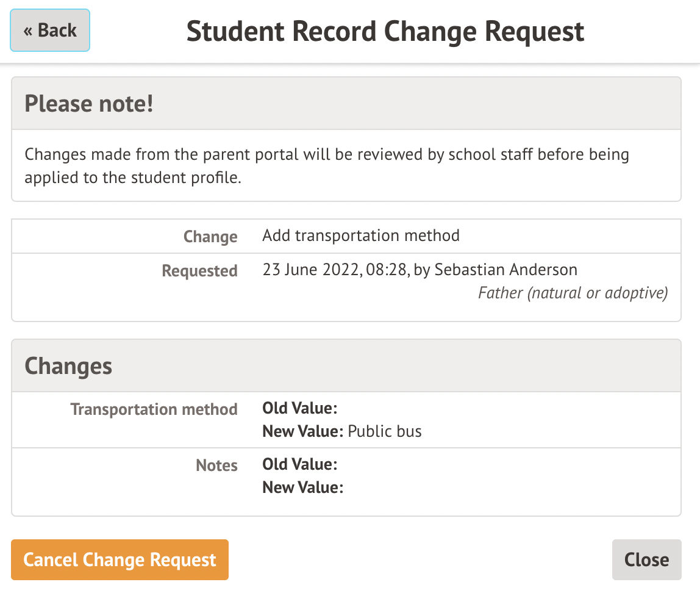
Task: Select the 'Add transportation method' value
Action: tap(361, 235)
